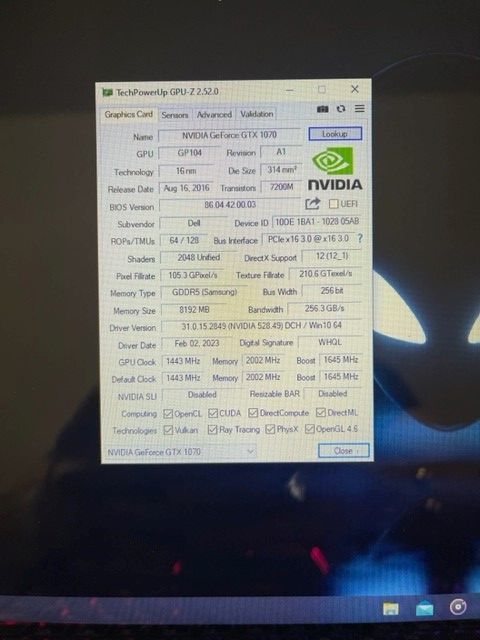Click the Close button at bottom
Viewport: 480px width, 640px height.
(344, 451)
